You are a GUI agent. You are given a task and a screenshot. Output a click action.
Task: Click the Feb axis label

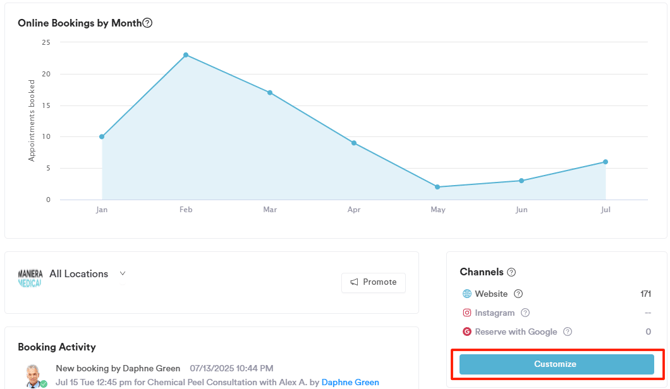coord(186,209)
